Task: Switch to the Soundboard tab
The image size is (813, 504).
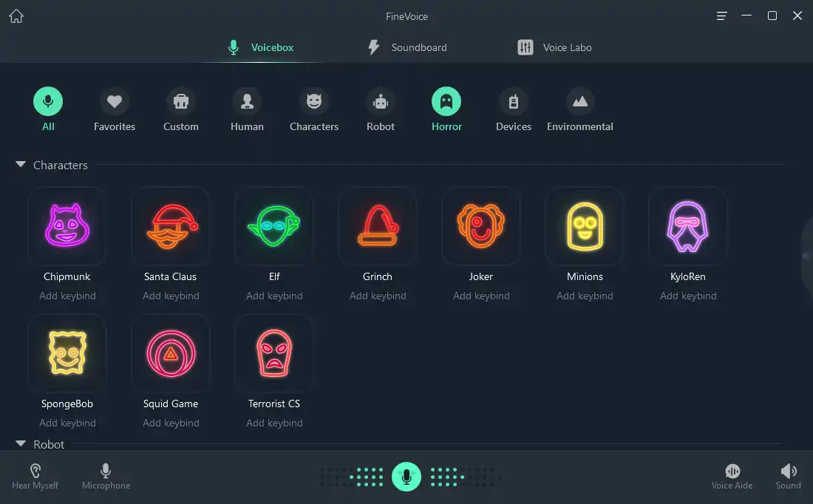Action: [x=407, y=47]
